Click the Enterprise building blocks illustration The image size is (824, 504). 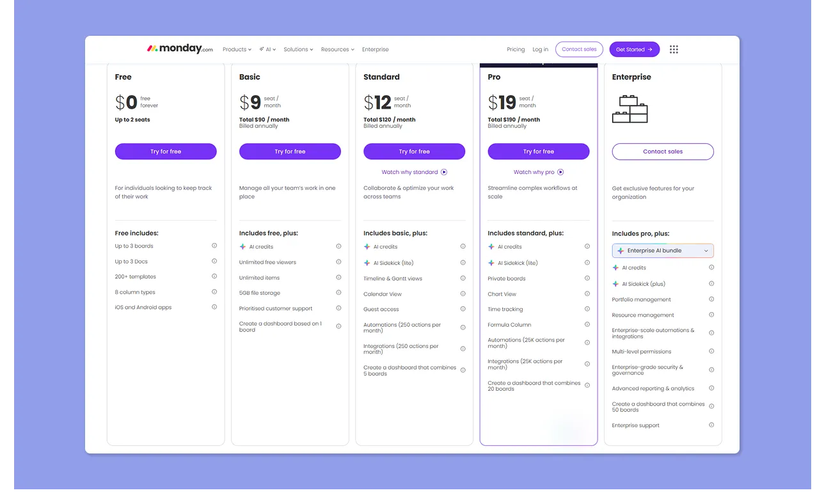pos(630,109)
